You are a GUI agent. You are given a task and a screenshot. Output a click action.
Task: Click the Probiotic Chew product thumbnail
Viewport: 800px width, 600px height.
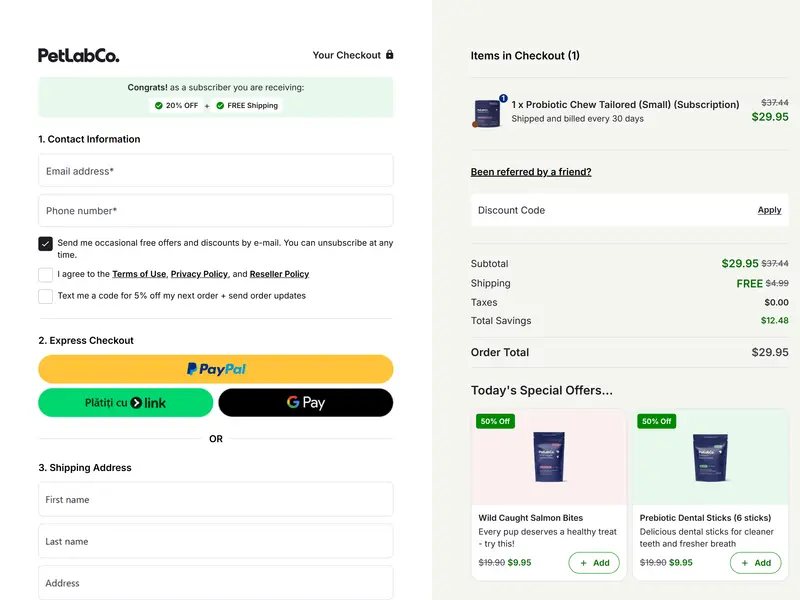click(487, 113)
